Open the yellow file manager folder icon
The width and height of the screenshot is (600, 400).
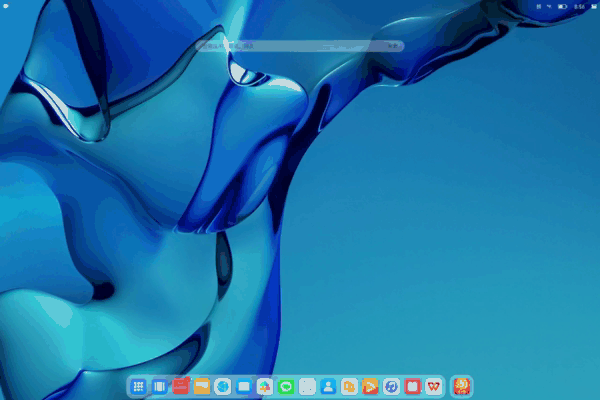pos(202,386)
